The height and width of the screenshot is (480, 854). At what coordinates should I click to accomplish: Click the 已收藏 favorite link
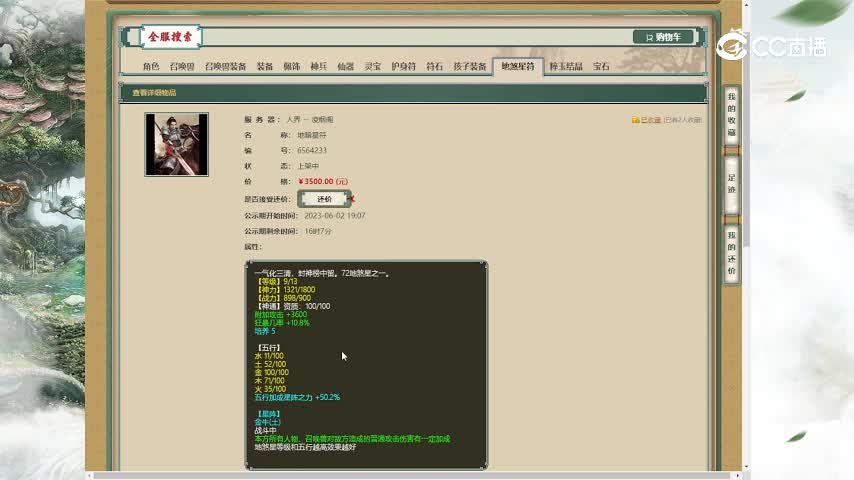pyautogui.click(x=650, y=120)
